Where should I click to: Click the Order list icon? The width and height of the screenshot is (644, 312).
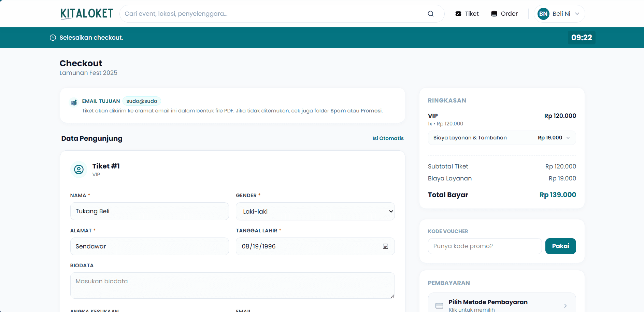pos(494,14)
